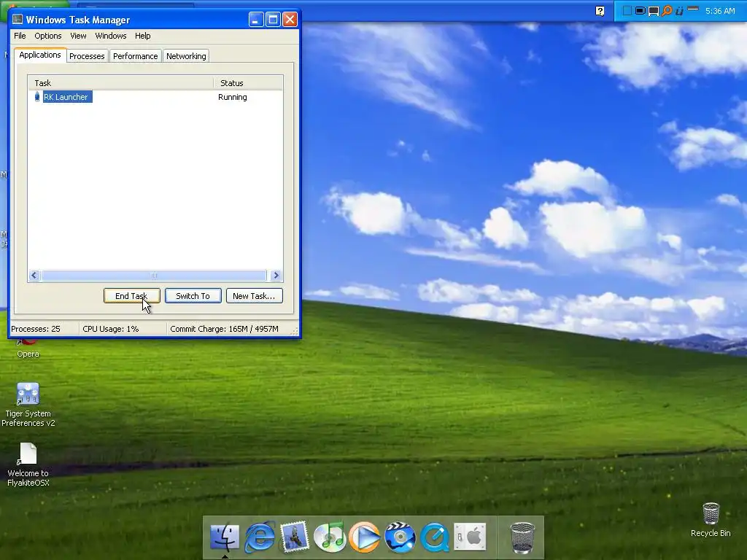The width and height of the screenshot is (747, 560).
Task: Select the Opera desktop shortcut
Action: click(28, 349)
